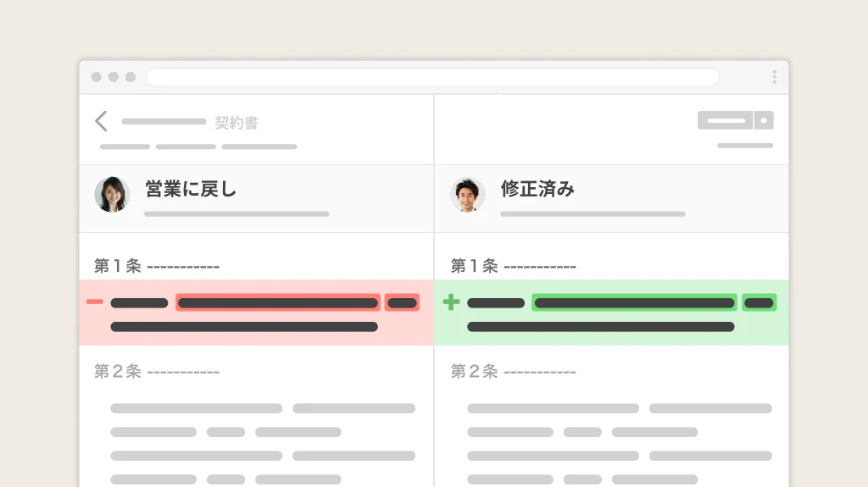Click the short green-highlighted segment

coord(759,302)
